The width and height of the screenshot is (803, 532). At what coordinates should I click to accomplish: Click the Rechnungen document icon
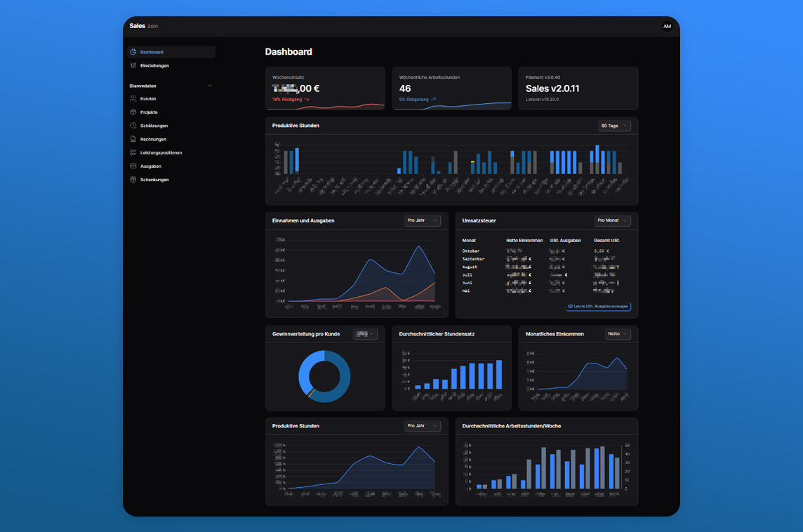133,139
